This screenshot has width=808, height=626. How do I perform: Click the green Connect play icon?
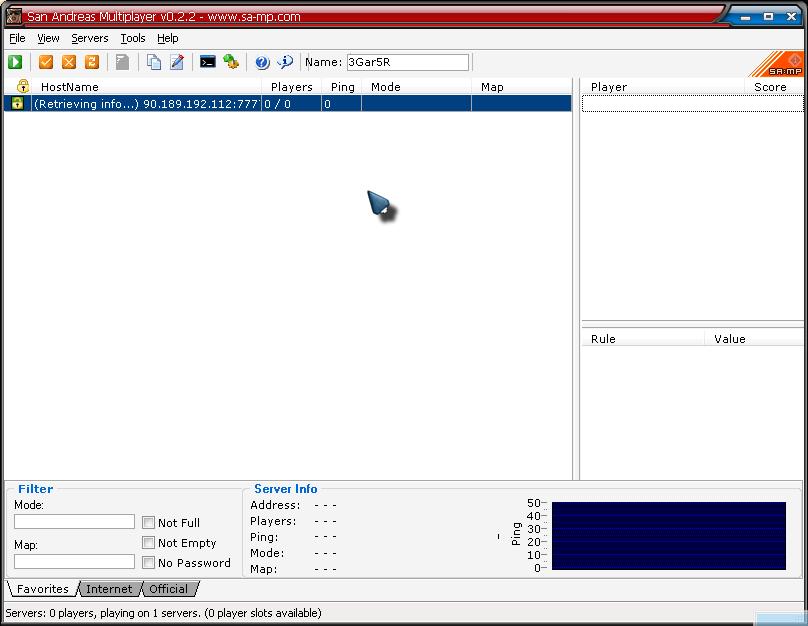15,62
